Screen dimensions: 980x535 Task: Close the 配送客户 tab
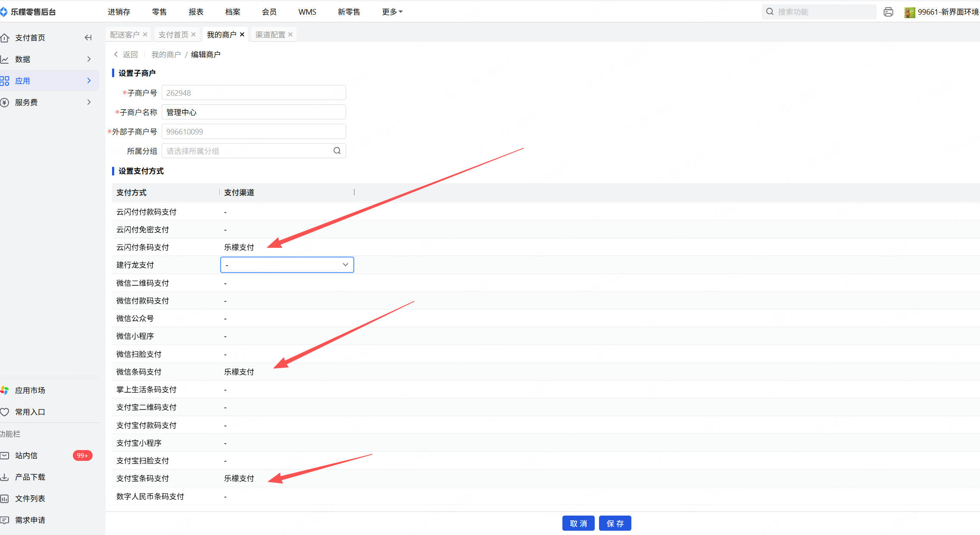tap(145, 34)
